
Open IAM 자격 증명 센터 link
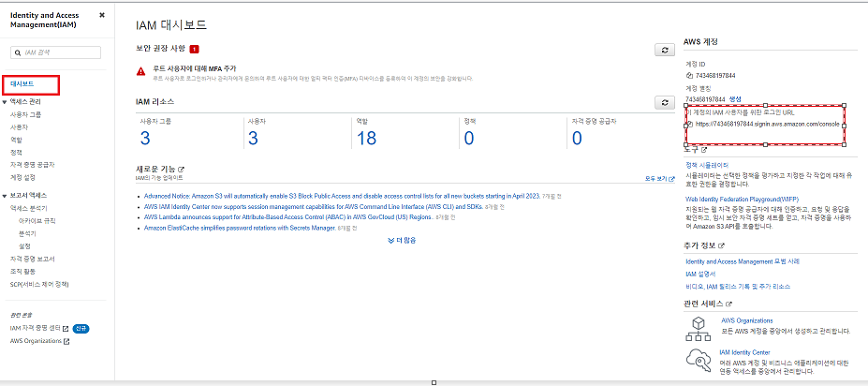click(x=36, y=329)
